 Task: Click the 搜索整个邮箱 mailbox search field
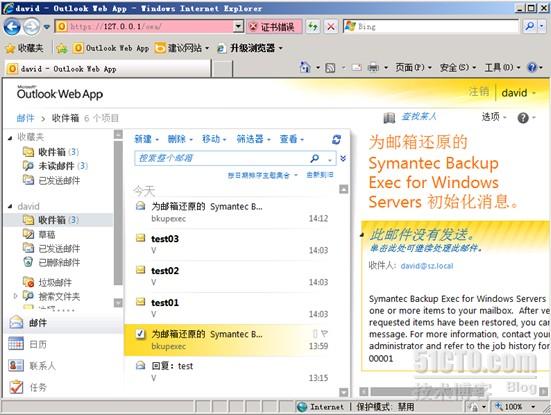coord(221,158)
